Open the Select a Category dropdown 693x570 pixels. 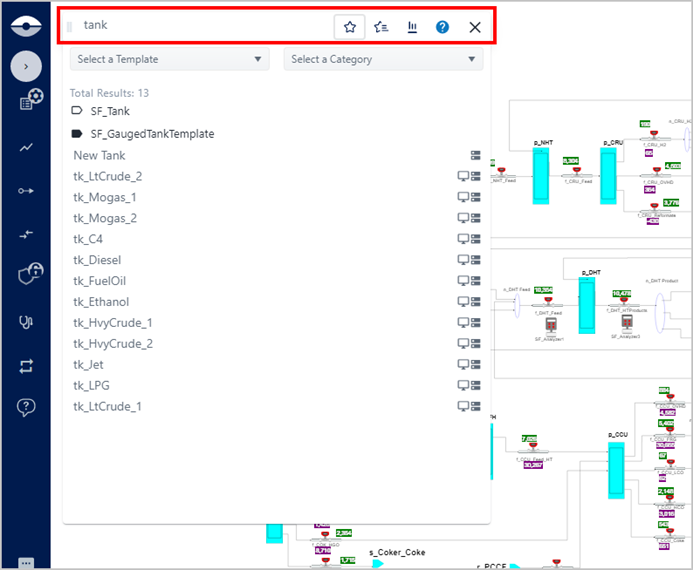(x=383, y=59)
